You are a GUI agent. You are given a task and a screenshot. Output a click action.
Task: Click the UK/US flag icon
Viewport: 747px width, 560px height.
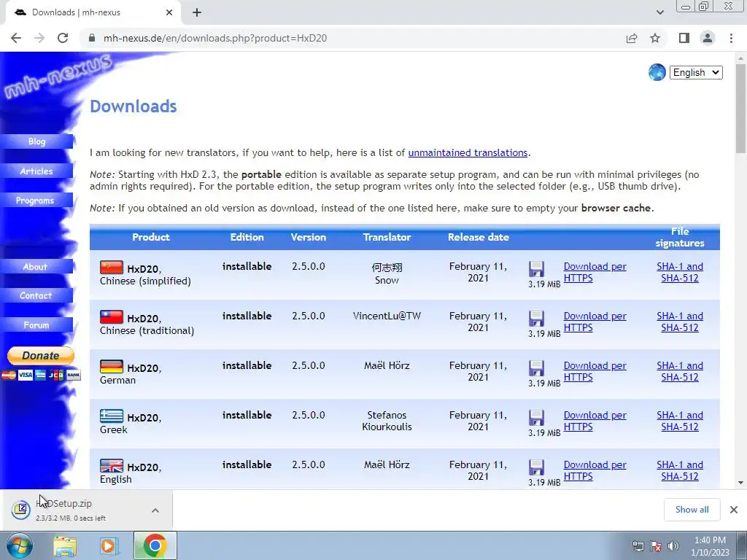tap(112, 465)
